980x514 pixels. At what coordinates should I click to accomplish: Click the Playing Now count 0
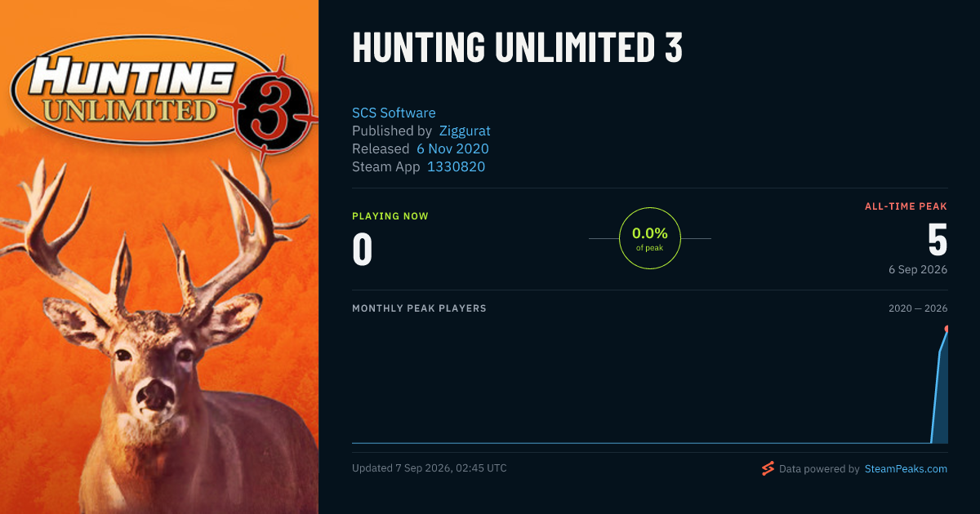tap(362, 250)
